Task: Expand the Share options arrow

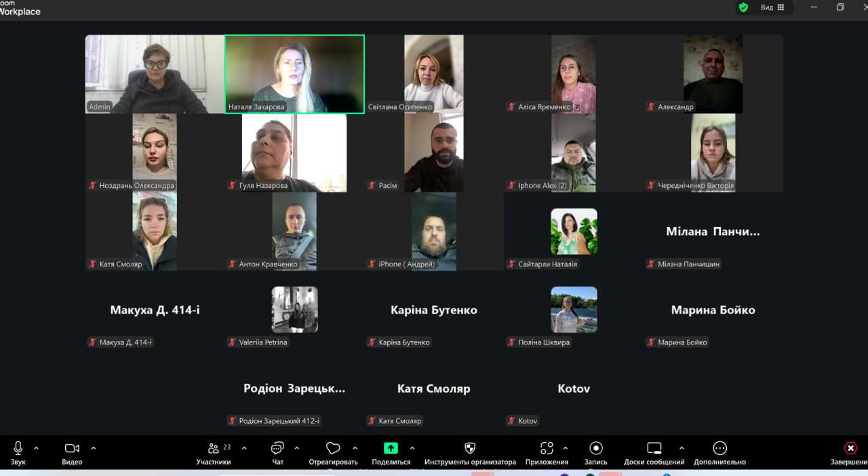Action: pos(412,448)
